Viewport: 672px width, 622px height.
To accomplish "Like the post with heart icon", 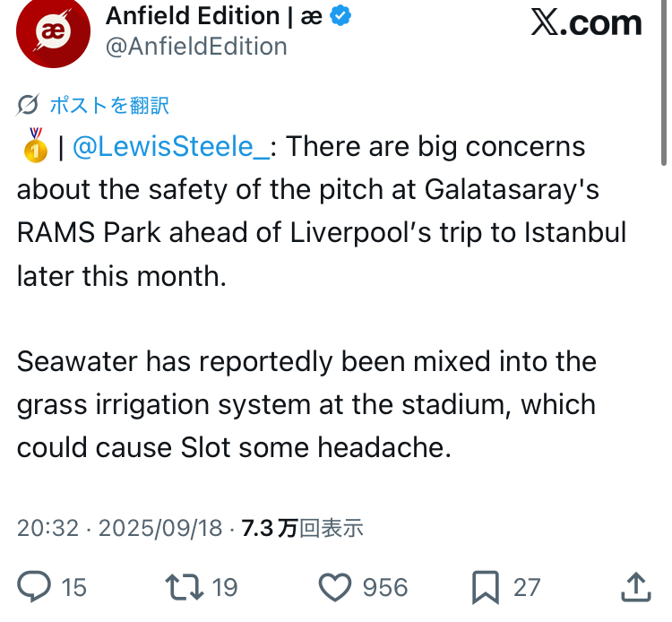I will click(335, 587).
